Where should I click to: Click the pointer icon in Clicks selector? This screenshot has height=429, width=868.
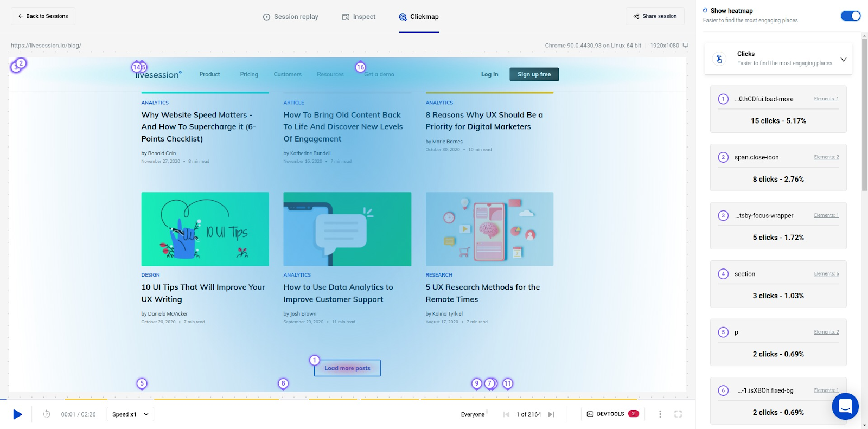[x=719, y=59]
